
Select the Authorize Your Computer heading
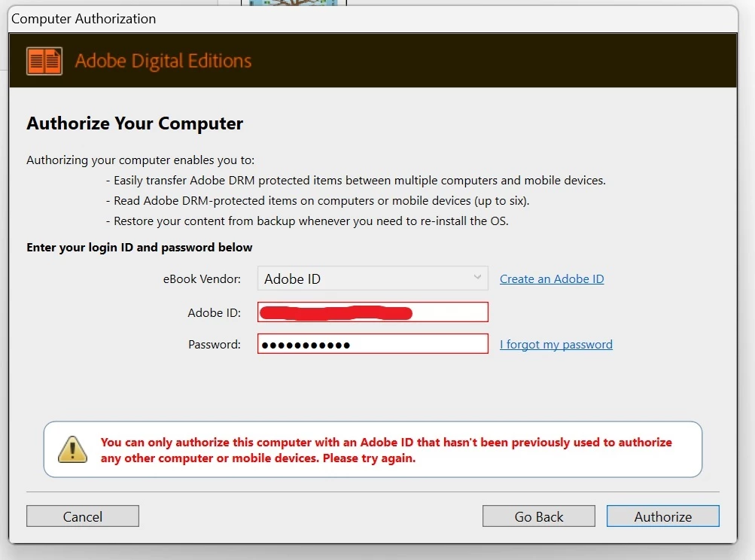pyautogui.click(x=135, y=123)
